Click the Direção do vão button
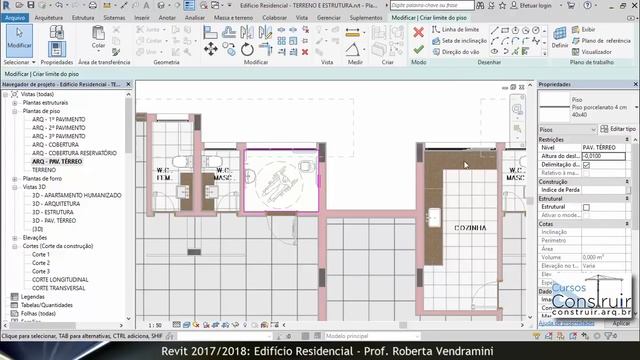Image resolution: width=640 pixels, height=360 pixels. coord(456,52)
